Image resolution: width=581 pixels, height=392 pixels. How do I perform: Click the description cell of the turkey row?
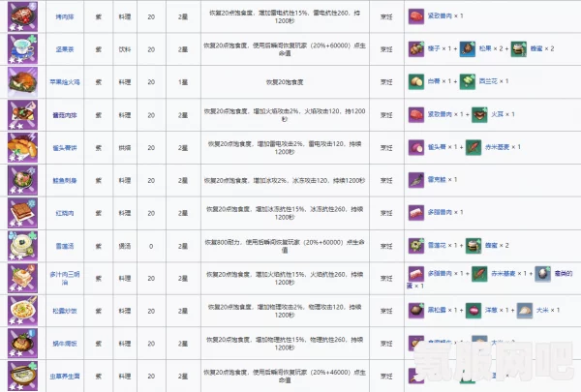tap(285, 82)
